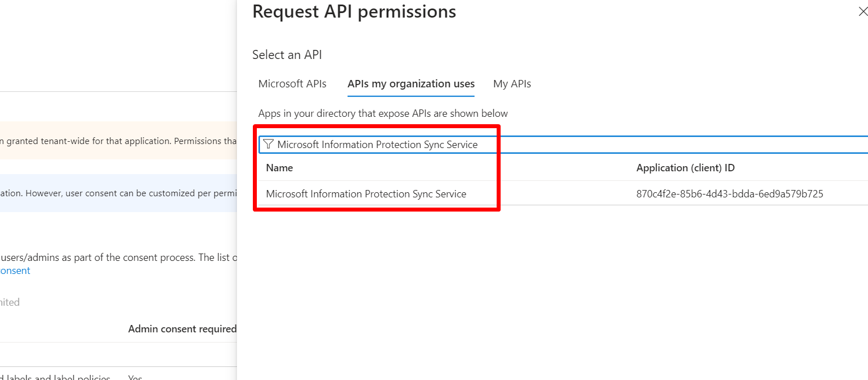Click the labels and label policies permission row
The image size is (868, 380).
coord(57,377)
